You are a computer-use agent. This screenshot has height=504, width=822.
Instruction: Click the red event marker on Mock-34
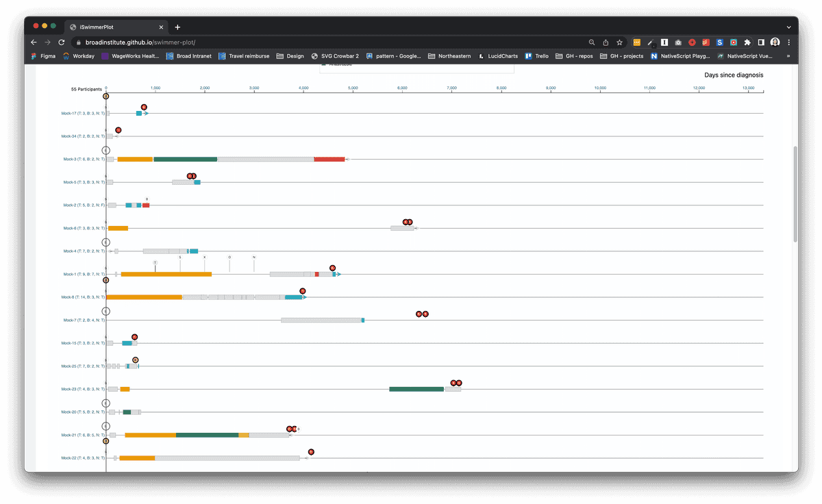[118, 129]
